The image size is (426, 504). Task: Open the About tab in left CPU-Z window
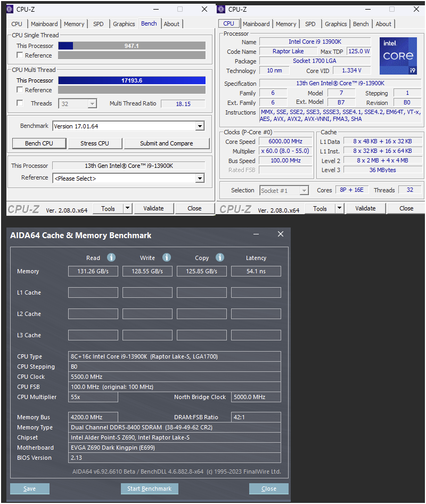click(171, 24)
